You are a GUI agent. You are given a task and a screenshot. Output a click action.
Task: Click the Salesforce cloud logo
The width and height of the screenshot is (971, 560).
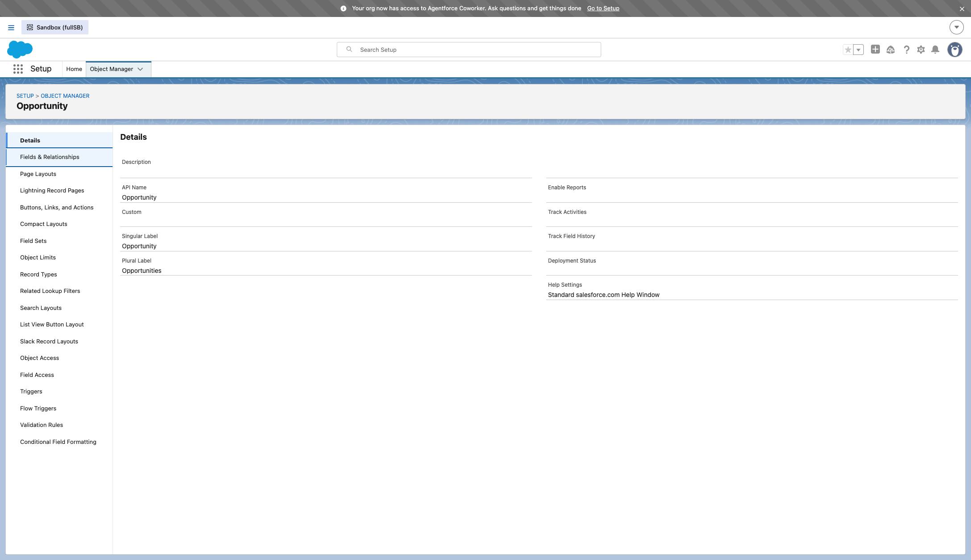click(20, 50)
